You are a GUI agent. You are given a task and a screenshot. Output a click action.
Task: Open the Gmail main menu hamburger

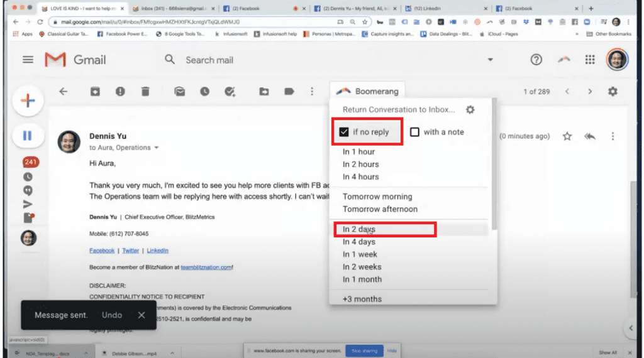pyautogui.click(x=28, y=60)
